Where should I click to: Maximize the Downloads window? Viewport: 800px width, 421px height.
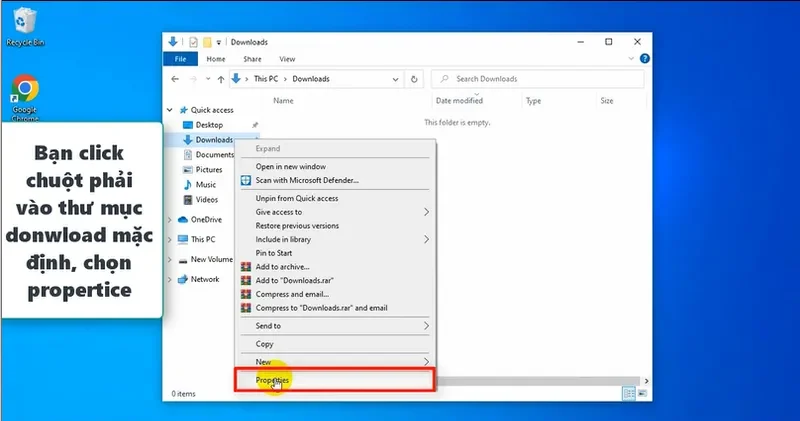pyautogui.click(x=609, y=42)
